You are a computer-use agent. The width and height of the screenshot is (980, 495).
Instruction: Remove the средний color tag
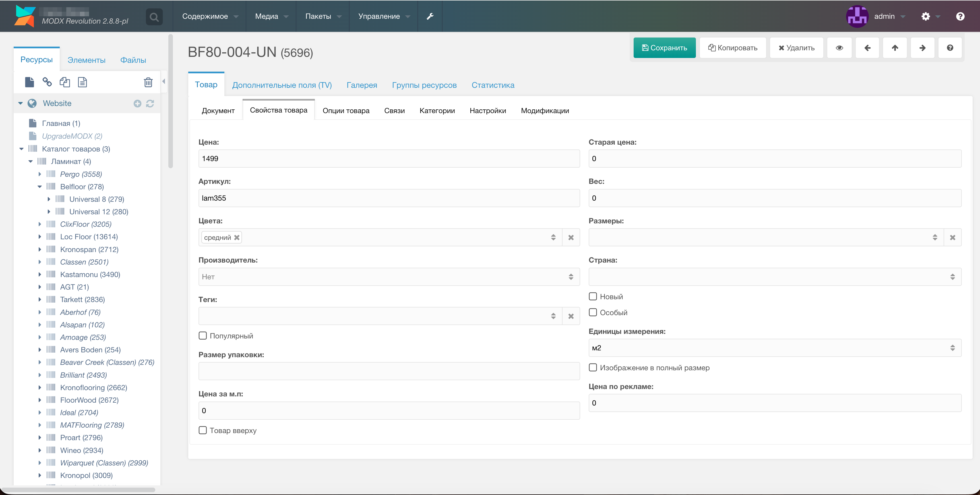click(x=237, y=238)
